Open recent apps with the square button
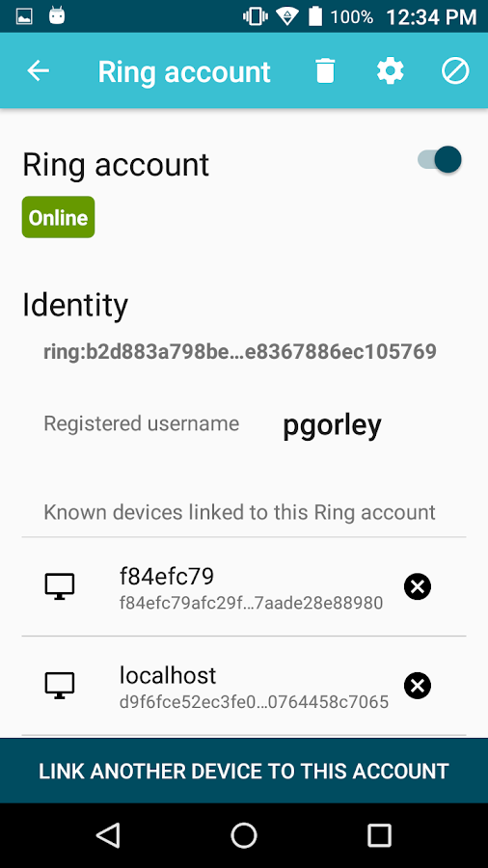Image resolution: width=488 pixels, height=868 pixels. 380,835
